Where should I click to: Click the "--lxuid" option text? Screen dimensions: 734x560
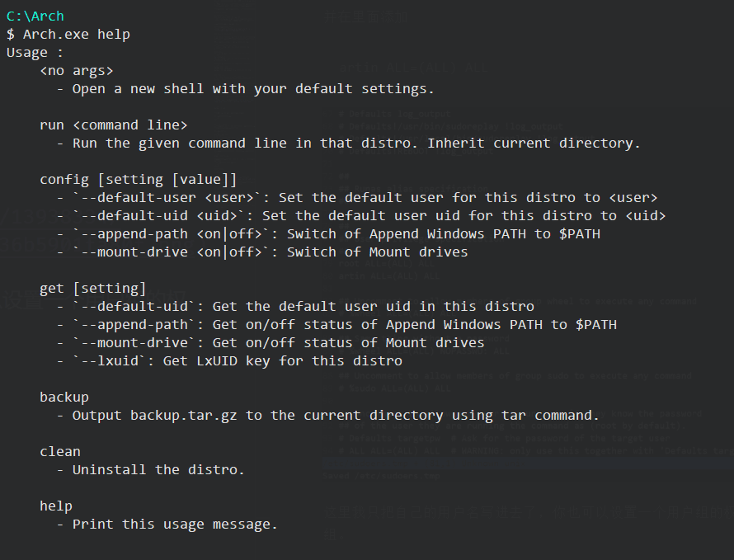(113, 360)
